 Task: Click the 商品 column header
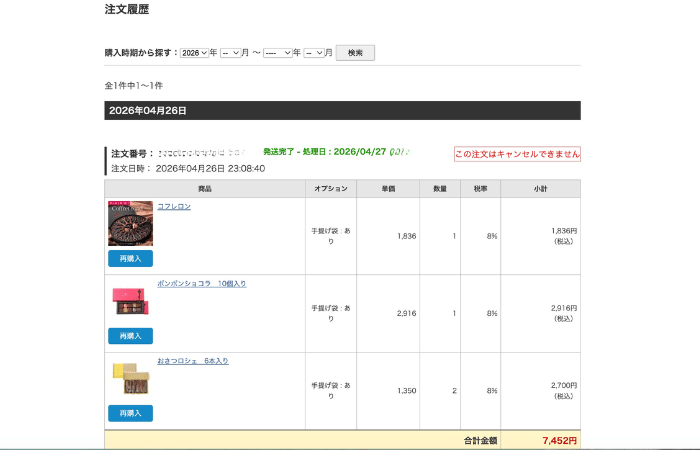tap(205, 189)
